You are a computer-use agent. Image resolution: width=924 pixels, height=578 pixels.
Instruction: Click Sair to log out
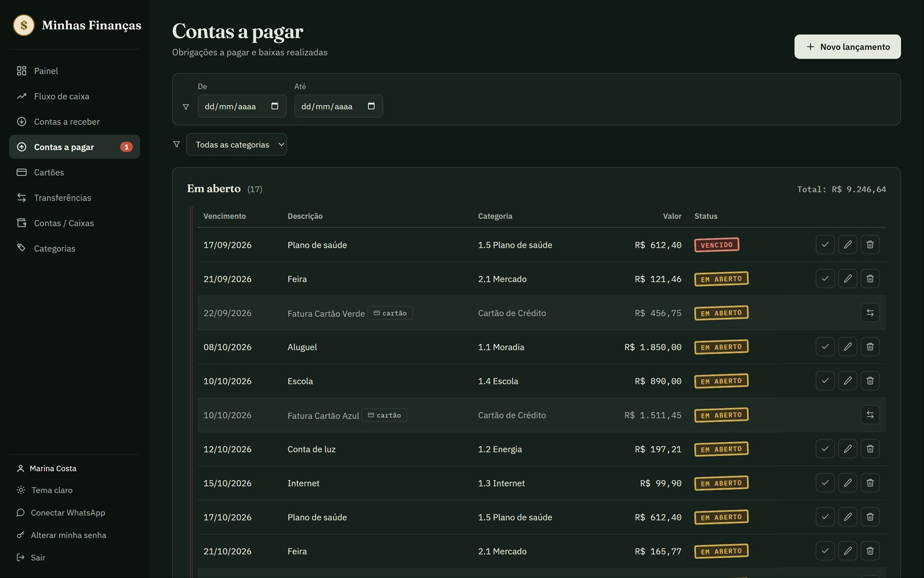31,558
